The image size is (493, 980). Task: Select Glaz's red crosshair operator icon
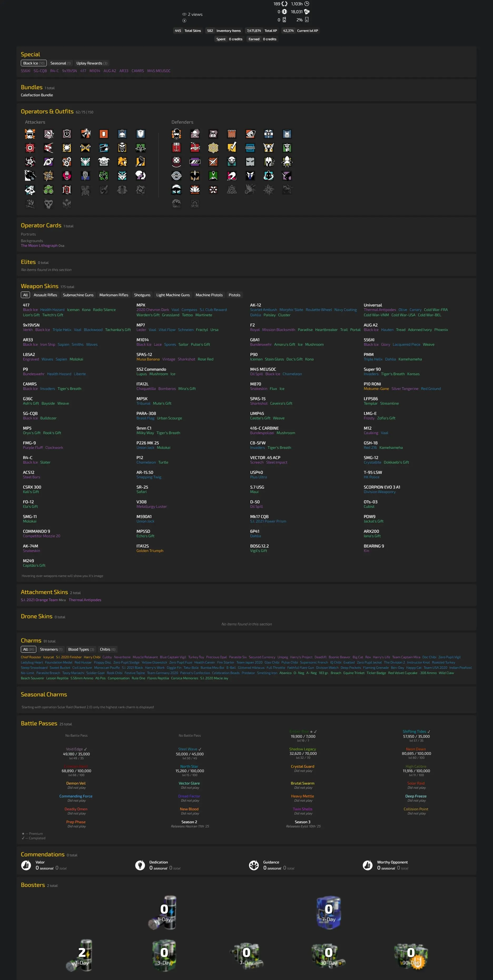click(30, 148)
